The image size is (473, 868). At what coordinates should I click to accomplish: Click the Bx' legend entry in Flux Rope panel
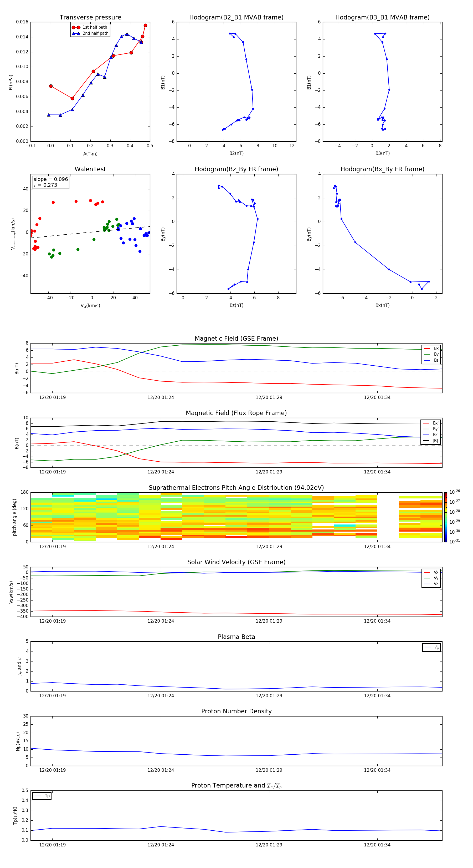431,423
